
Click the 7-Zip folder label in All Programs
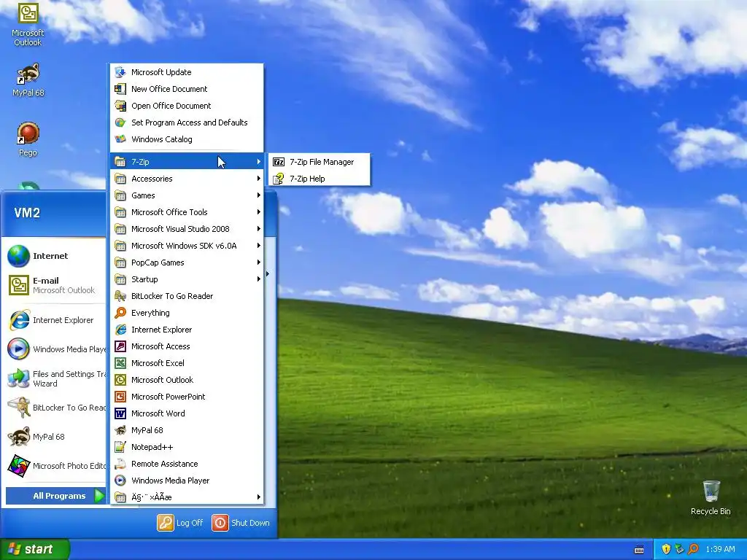(140, 162)
